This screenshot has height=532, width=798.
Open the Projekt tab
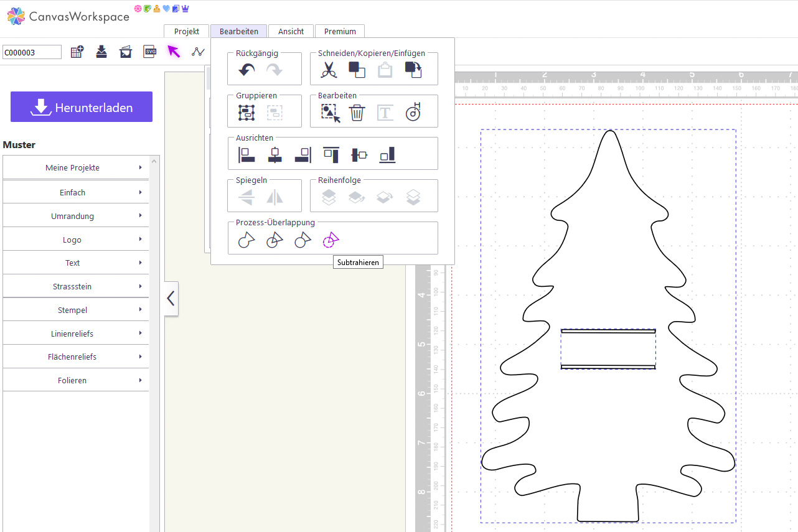187,31
